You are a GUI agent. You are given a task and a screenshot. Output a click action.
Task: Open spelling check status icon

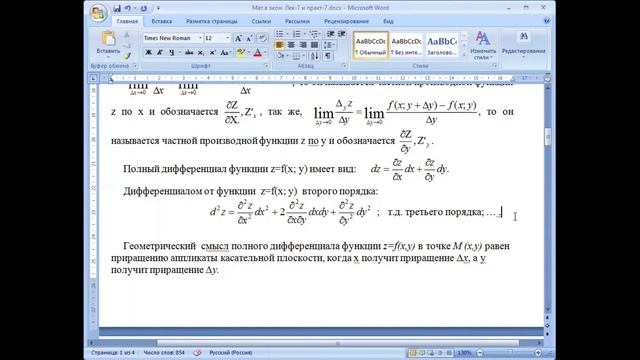point(198,353)
